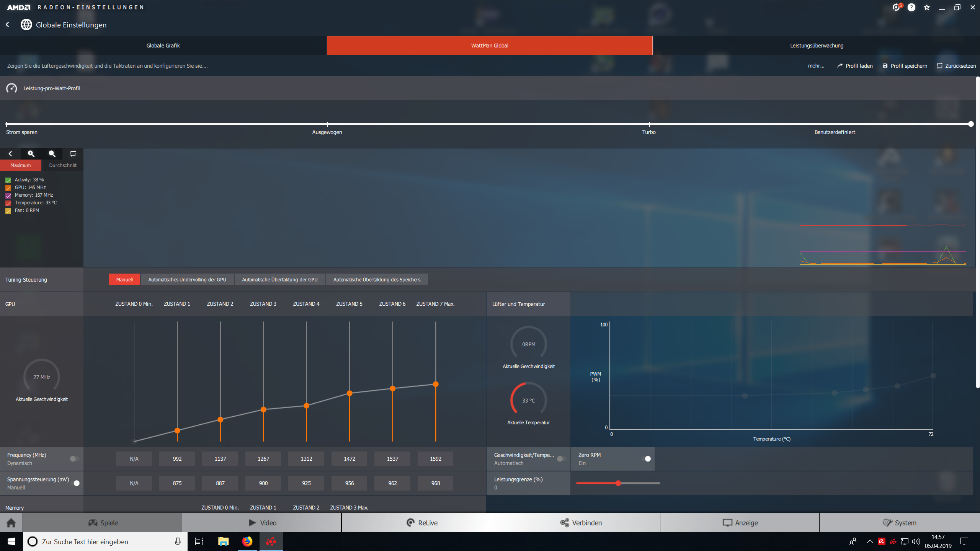Click the Cortana microphone icon
Screen dimensions: 980x551
click(178, 541)
